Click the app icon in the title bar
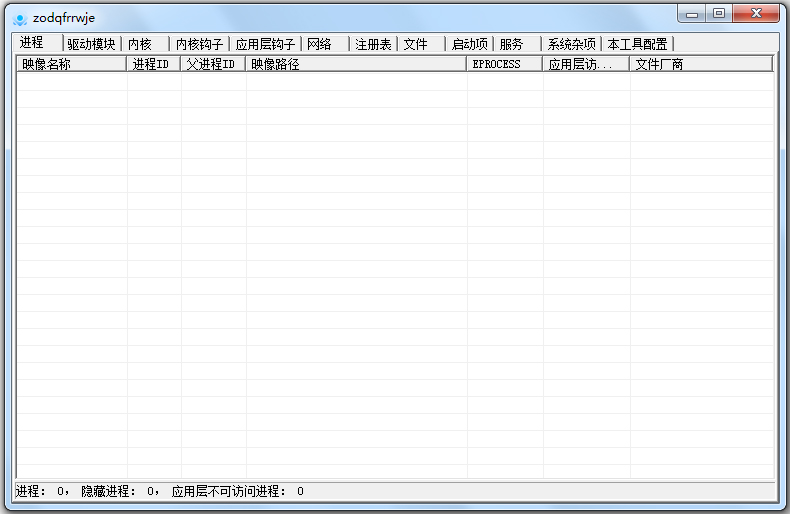Image resolution: width=790 pixels, height=514 pixels. click(19, 18)
